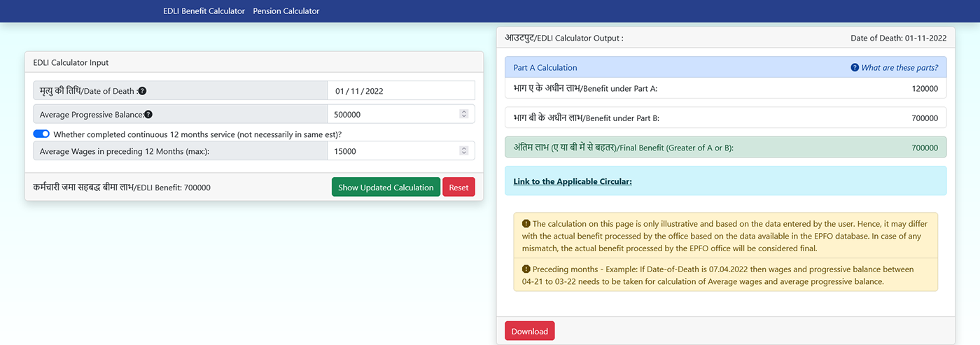Click the Reset button
This screenshot has width=980, height=345.
point(458,188)
